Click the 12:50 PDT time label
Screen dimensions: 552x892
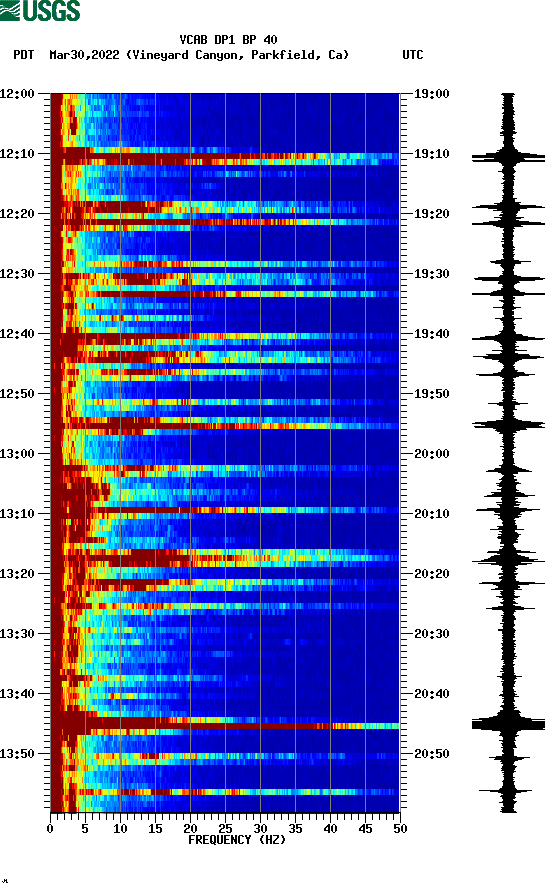click(x=17, y=394)
